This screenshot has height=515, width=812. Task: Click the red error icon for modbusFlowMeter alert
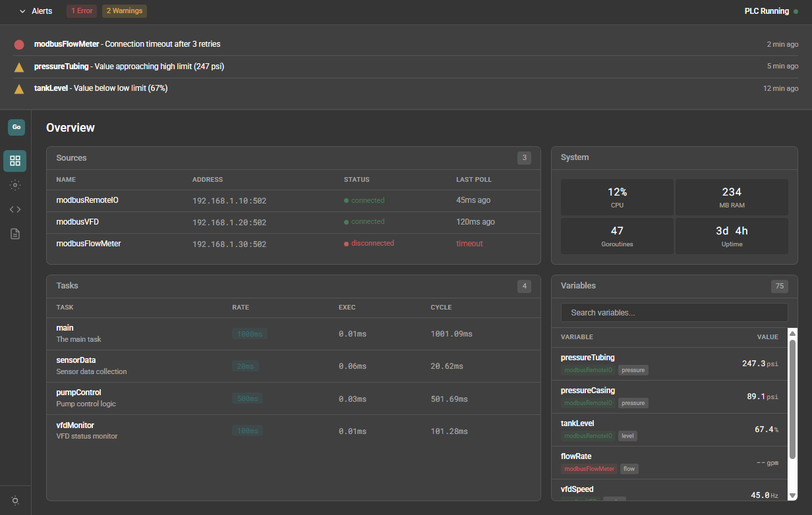[x=19, y=45]
